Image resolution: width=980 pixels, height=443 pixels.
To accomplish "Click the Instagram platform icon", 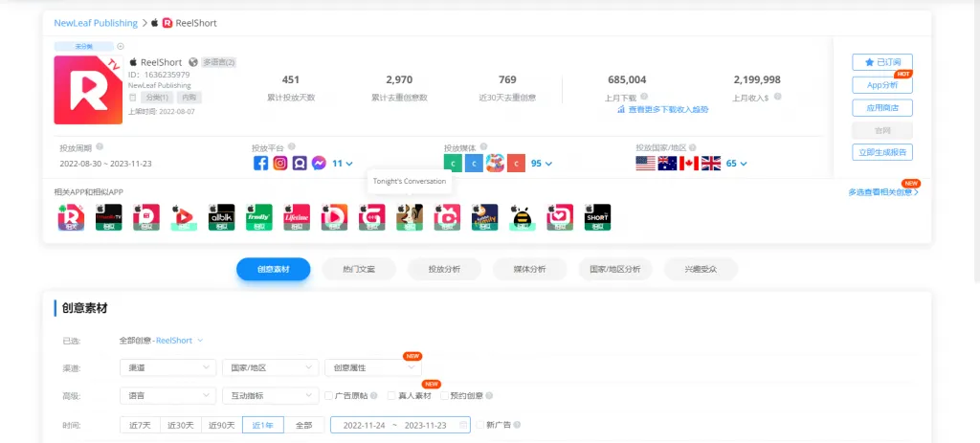I will click(280, 164).
